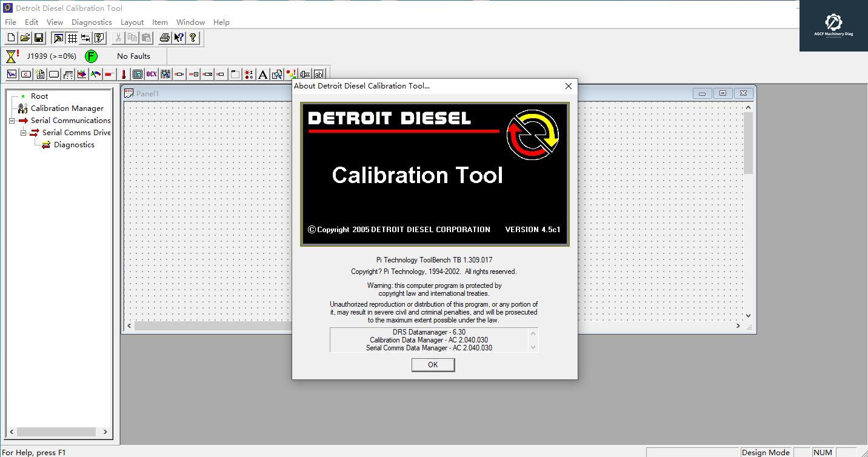
Task: Select the thermometer display item icon
Action: point(122,74)
